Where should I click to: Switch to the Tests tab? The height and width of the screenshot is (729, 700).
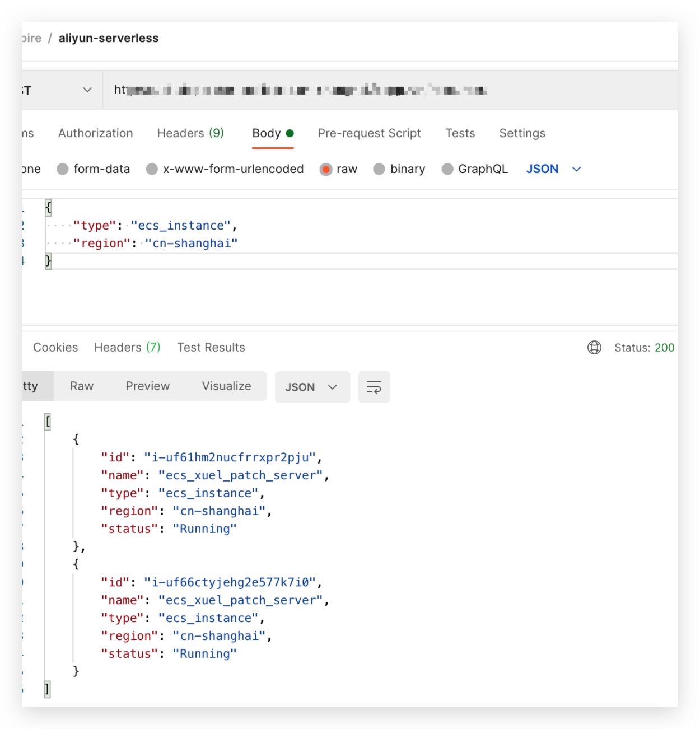coord(460,133)
